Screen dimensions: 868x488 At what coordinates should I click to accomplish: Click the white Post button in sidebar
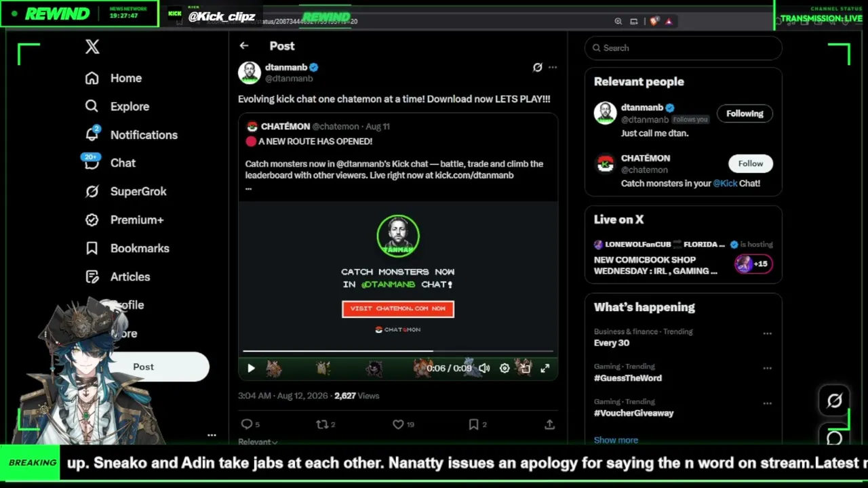pyautogui.click(x=144, y=367)
